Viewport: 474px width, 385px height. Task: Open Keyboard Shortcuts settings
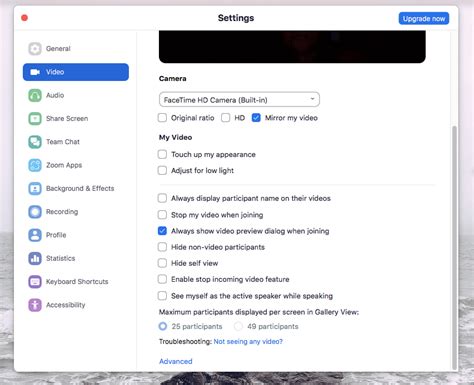(76, 282)
